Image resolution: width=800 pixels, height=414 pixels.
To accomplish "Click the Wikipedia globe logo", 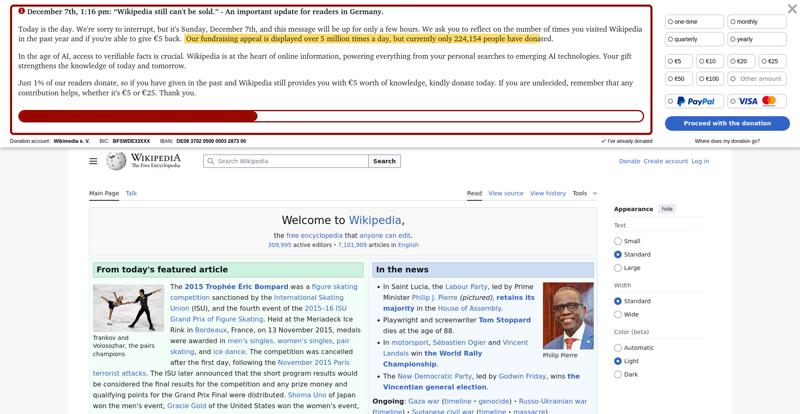I will (x=117, y=161).
